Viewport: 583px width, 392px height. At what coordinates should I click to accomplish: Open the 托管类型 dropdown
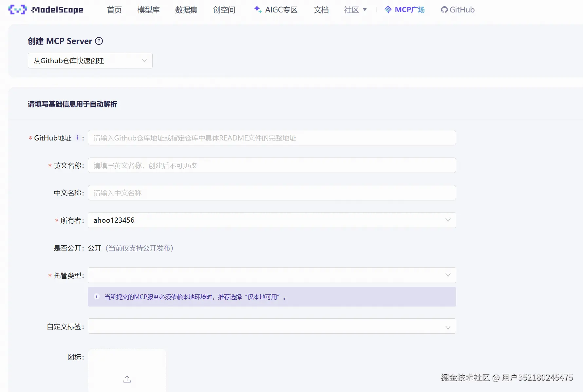(272, 275)
